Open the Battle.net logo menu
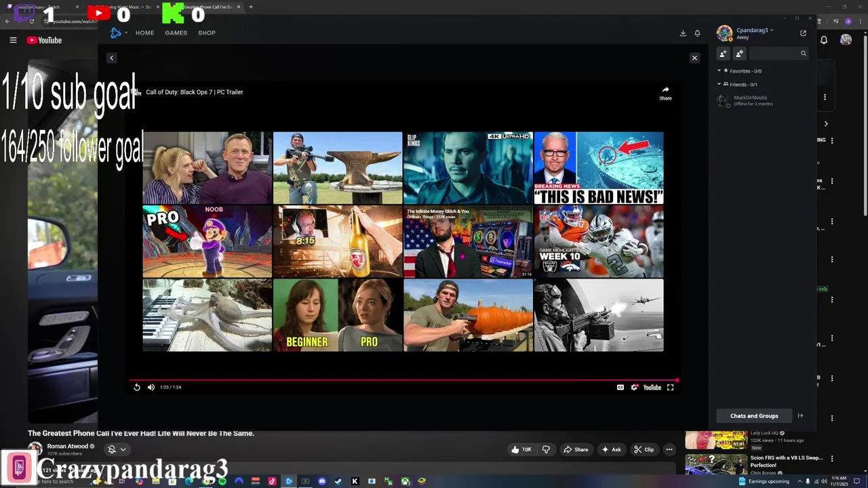 118,33
